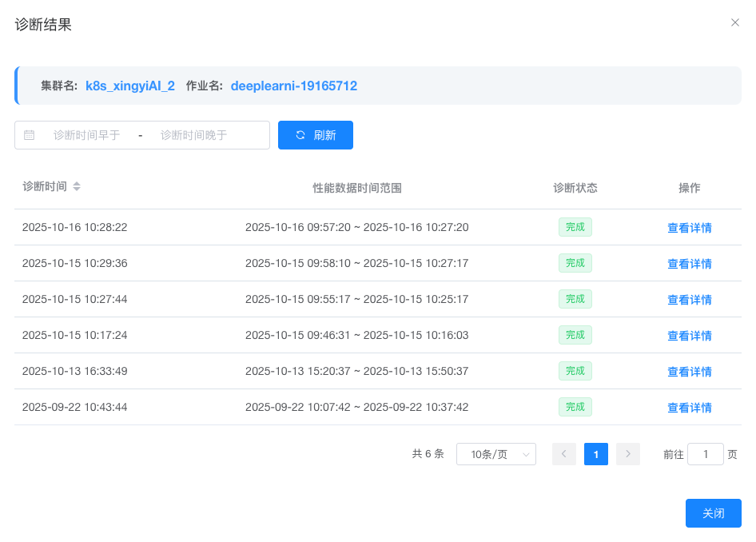
Task: Go to the previous page arrow
Action: (x=563, y=454)
